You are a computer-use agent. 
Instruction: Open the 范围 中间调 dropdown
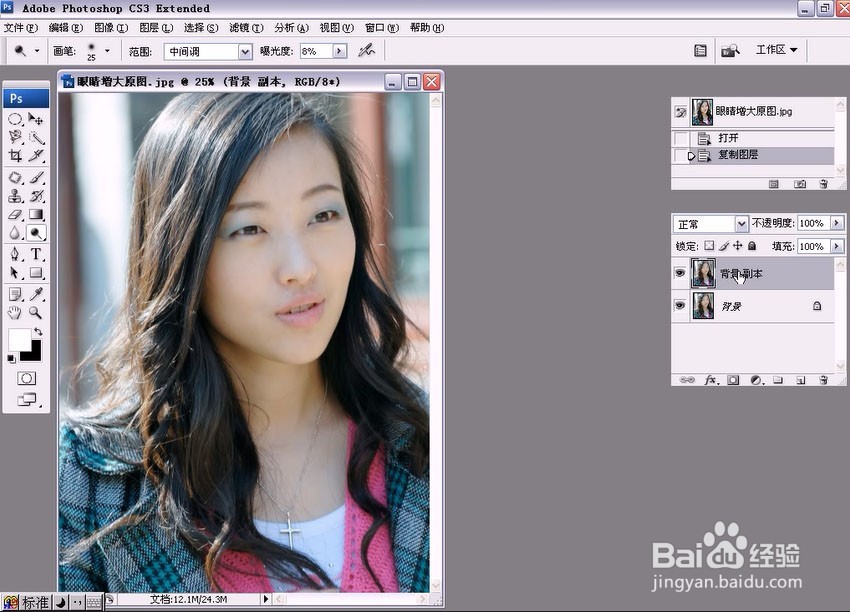pyautogui.click(x=245, y=51)
